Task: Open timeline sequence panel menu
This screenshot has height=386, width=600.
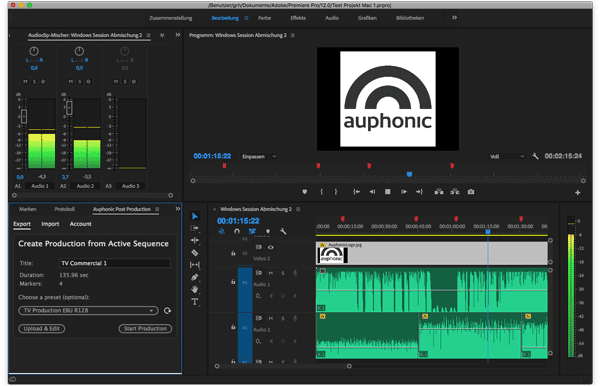Action: [x=298, y=209]
